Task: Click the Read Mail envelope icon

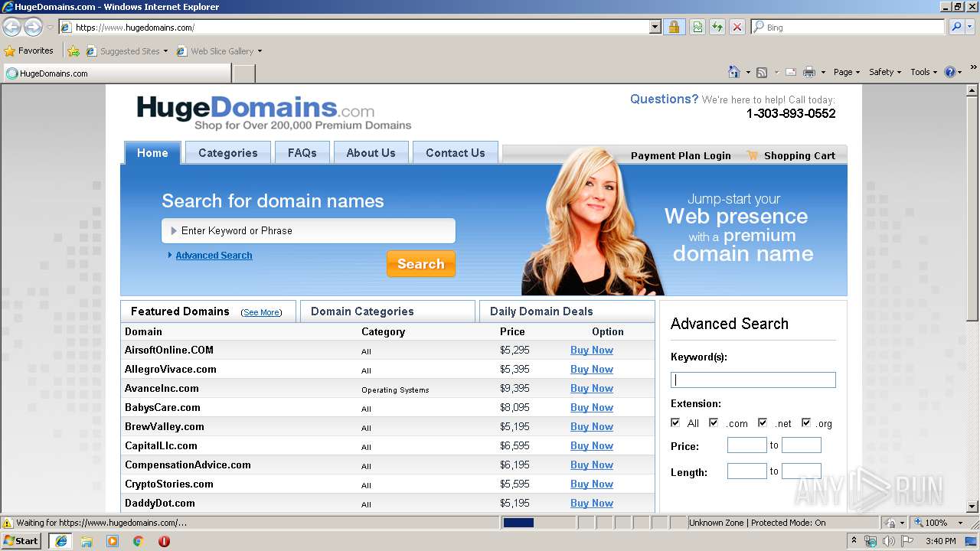Action: click(790, 72)
